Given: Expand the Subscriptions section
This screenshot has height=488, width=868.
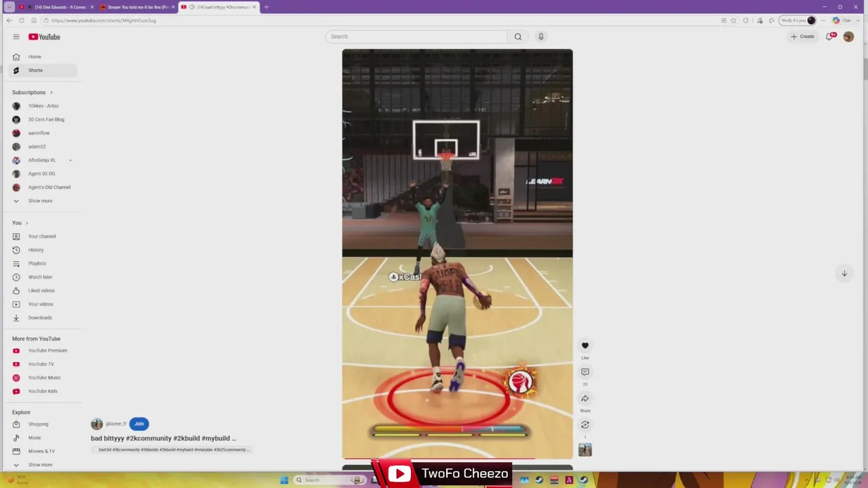Looking at the screenshot, I should click(x=33, y=92).
